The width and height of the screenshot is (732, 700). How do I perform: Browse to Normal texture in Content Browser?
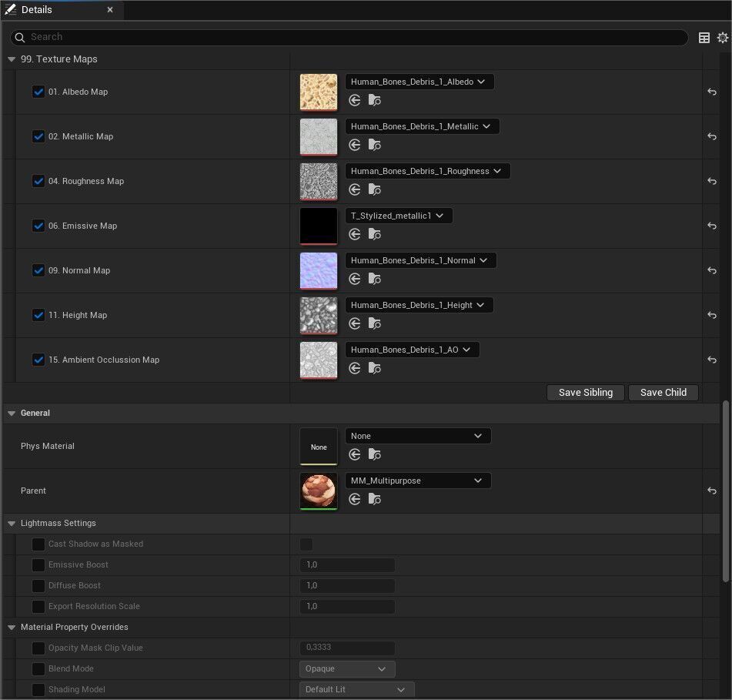click(x=374, y=279)
